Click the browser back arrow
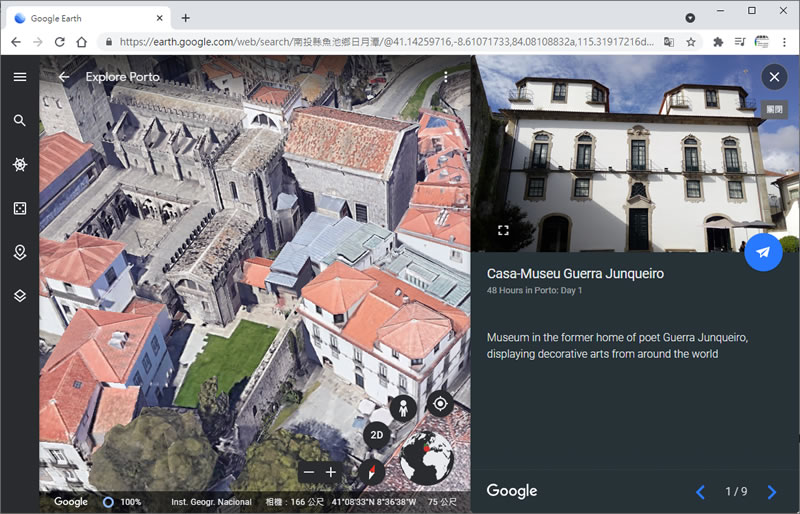The height and width of the screenshot is (514, 800). tap(16, 42)
